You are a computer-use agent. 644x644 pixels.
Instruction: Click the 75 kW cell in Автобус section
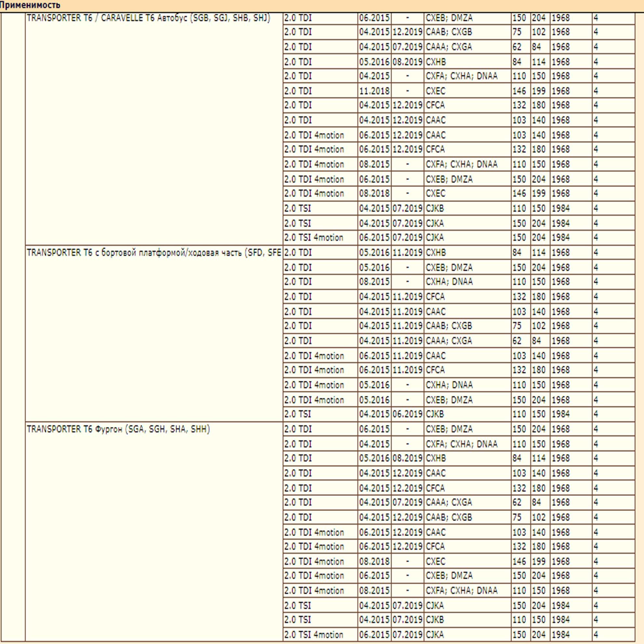[517, 32]
